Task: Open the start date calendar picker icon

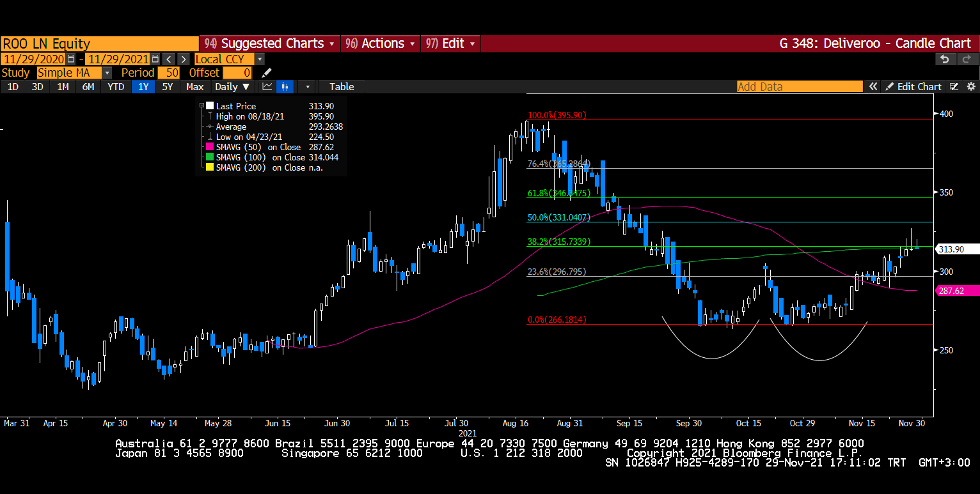Action: point(70,59)
